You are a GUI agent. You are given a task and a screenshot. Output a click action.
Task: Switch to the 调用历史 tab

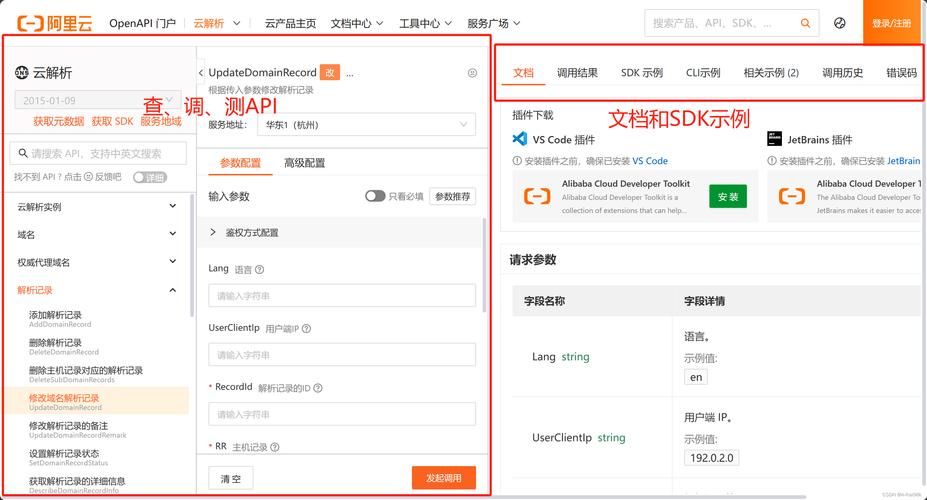point(842,73)
